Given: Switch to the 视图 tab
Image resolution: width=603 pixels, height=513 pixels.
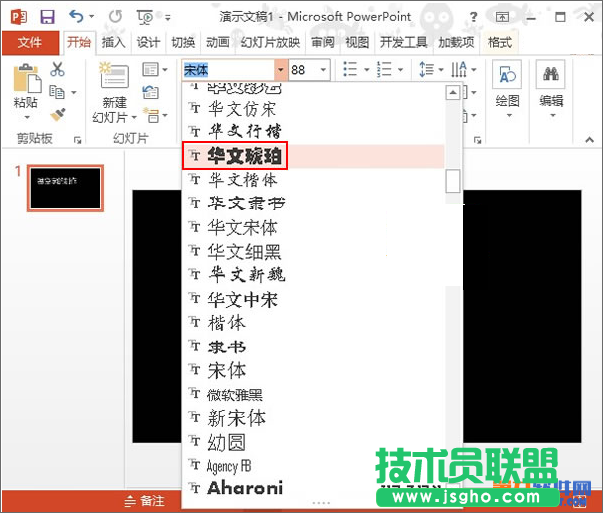Looking at the screenshot, I should click(357, 42).
